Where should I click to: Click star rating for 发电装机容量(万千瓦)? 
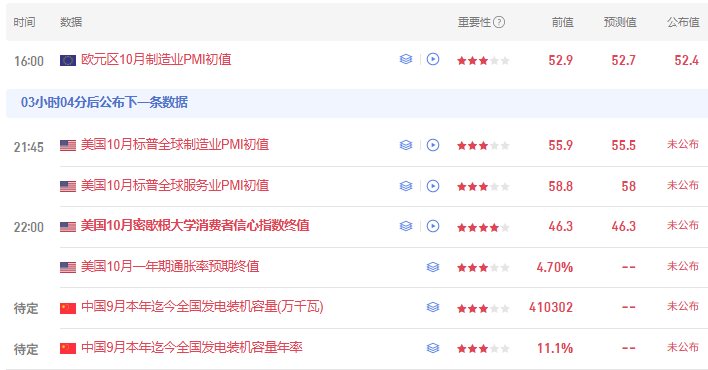pyautogui.click(x=483, y=309)
